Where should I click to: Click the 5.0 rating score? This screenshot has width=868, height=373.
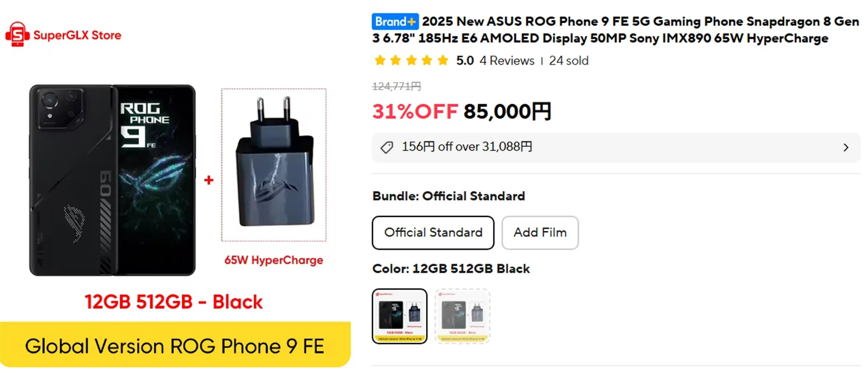pos(464,61)
